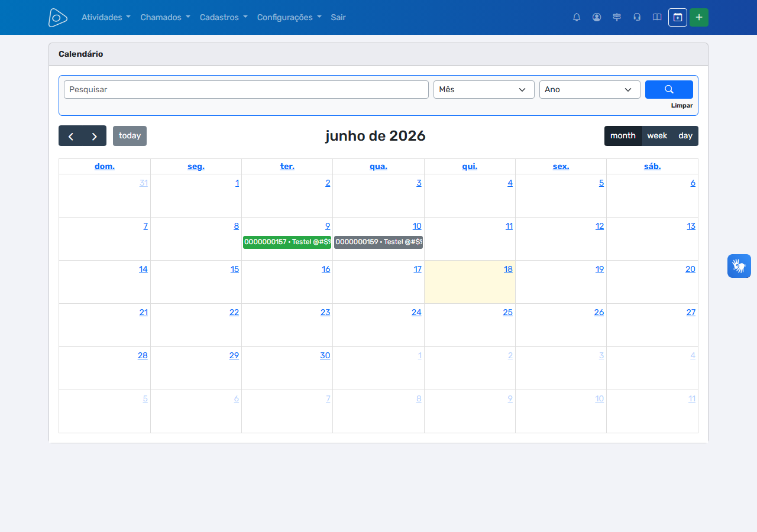Open day 13 in the calendar
Image resolution: width=757 pixels, height=532 pixels.
point(691,226)
